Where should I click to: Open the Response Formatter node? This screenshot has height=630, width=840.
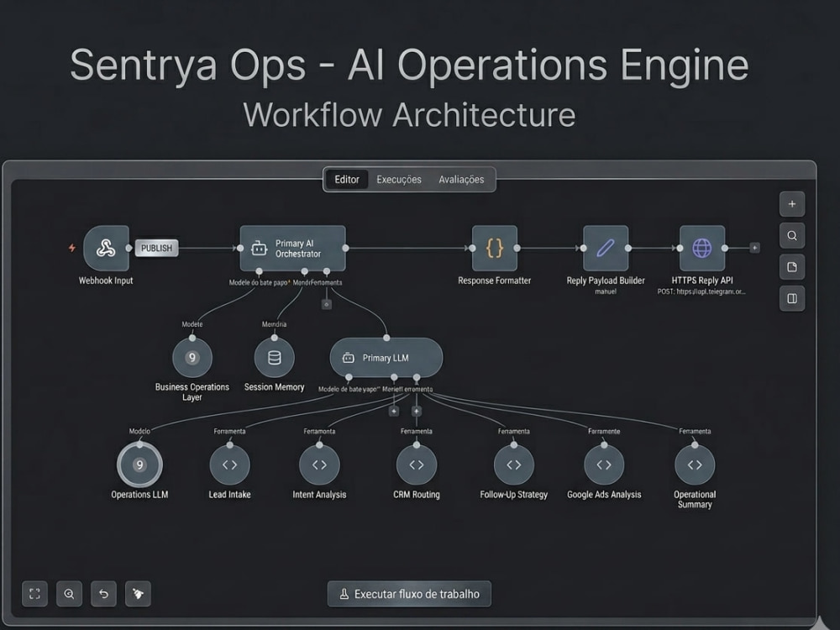click(x=495, y=248)
